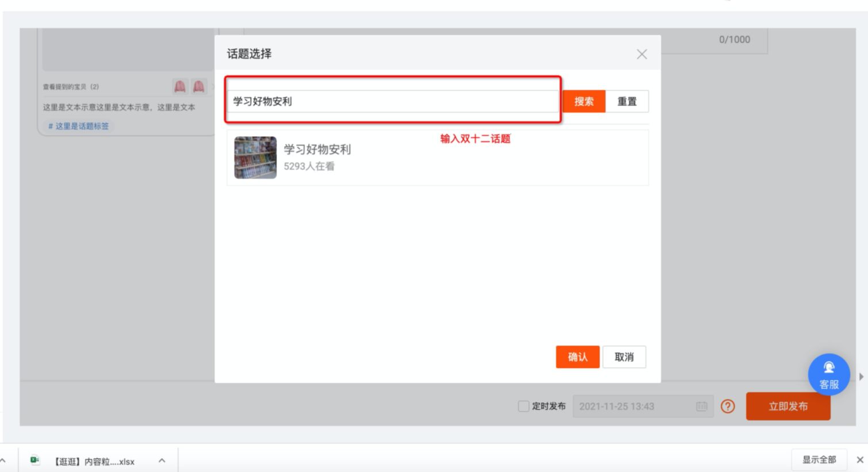Click the 学习好物安利 search input field
The height and width of the screenshot is (472, 868).
coord(393,101)
